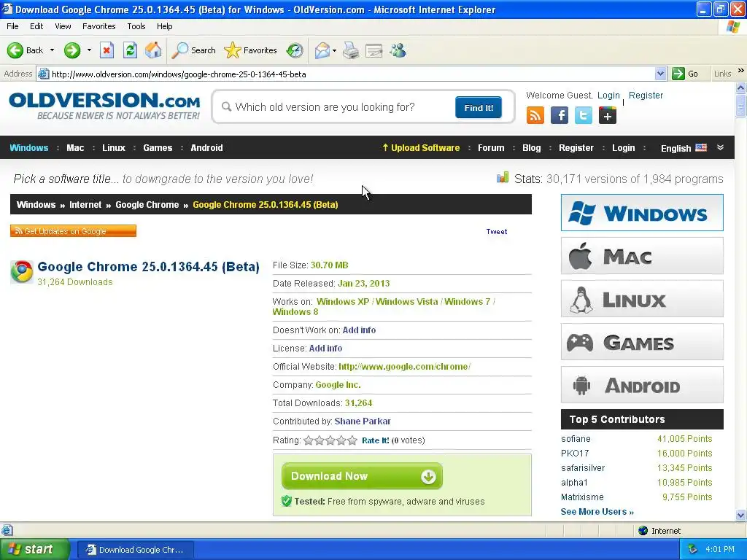The width and height of the screenshot is (747, 560).
Task: Rate with the fifth star
Action: 352,440
